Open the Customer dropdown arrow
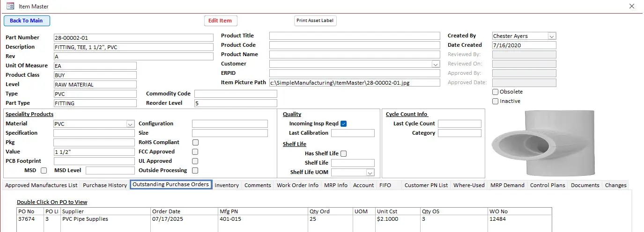Image resolution: width=644 pixels, height=232 pixels. 436,64
